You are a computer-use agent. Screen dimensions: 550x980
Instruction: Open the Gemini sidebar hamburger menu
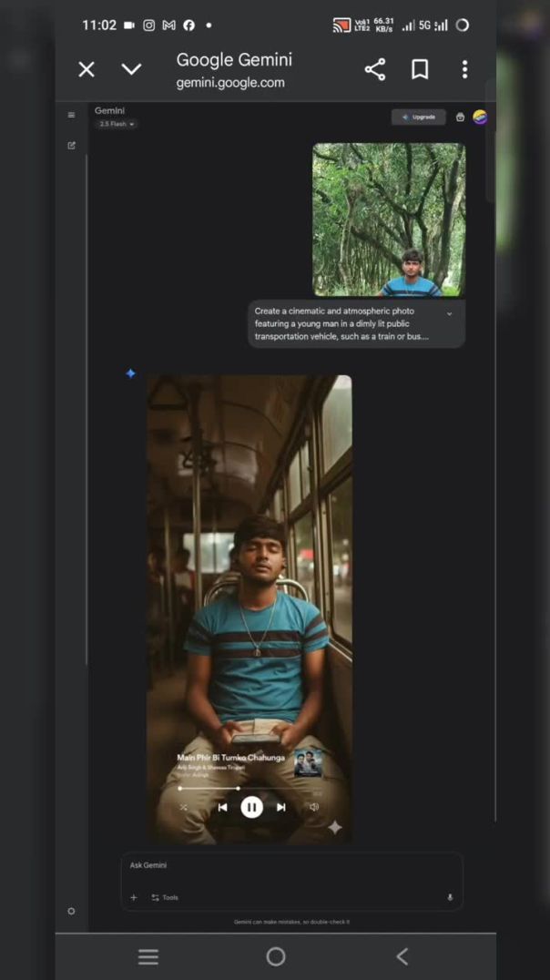(x=71, y=116)
